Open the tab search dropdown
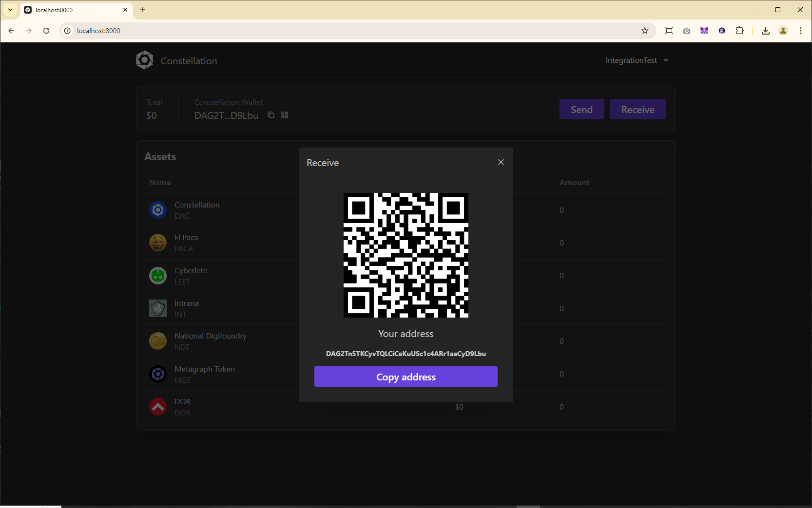The image size is (812, 508). pos(10,10)
